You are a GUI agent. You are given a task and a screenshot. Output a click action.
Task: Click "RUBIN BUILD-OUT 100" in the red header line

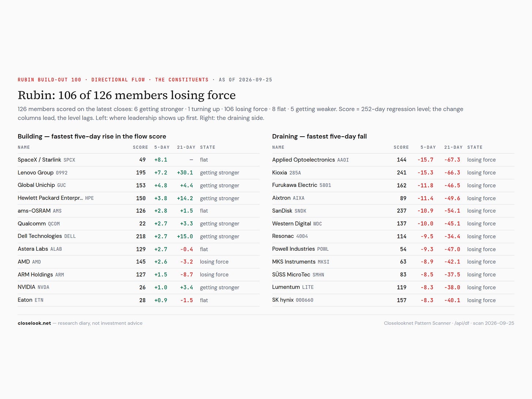[x=49, y=80]
